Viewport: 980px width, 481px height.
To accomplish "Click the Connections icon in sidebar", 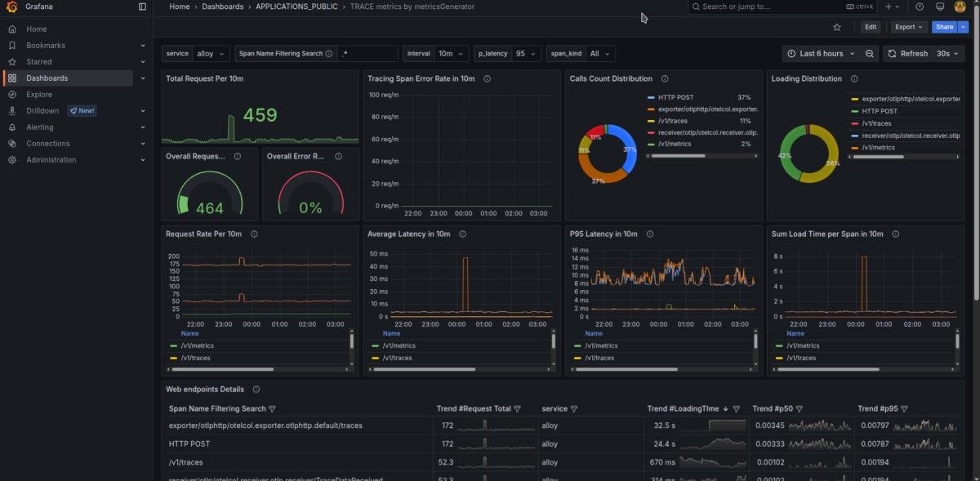I will [12, 144].
